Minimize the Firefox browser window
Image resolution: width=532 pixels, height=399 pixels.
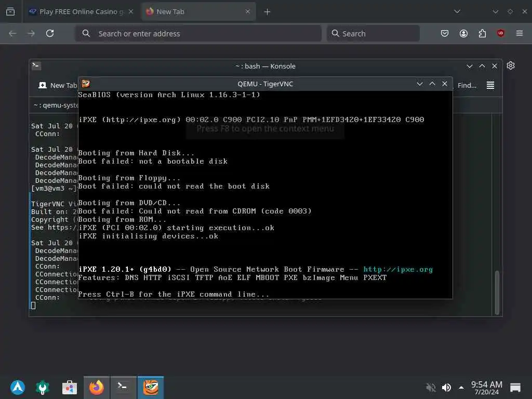(x=496, y=11)
